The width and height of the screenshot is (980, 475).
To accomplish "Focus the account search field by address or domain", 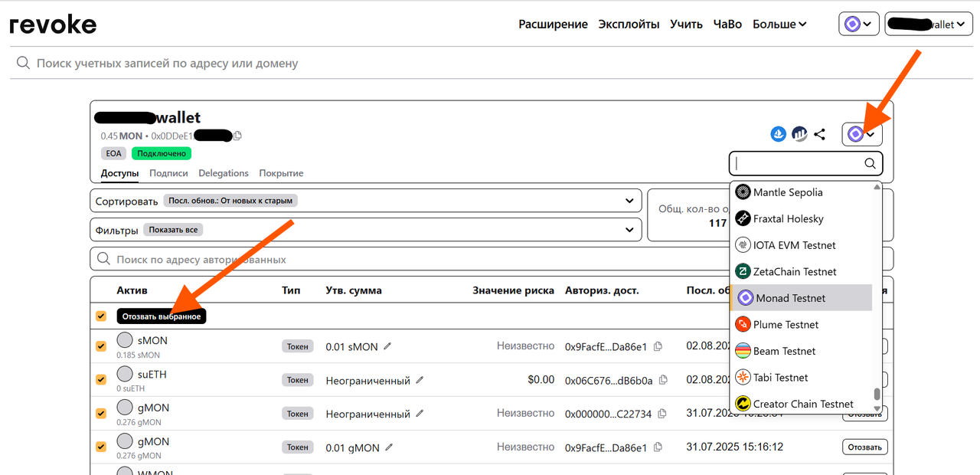I will 490,63.
